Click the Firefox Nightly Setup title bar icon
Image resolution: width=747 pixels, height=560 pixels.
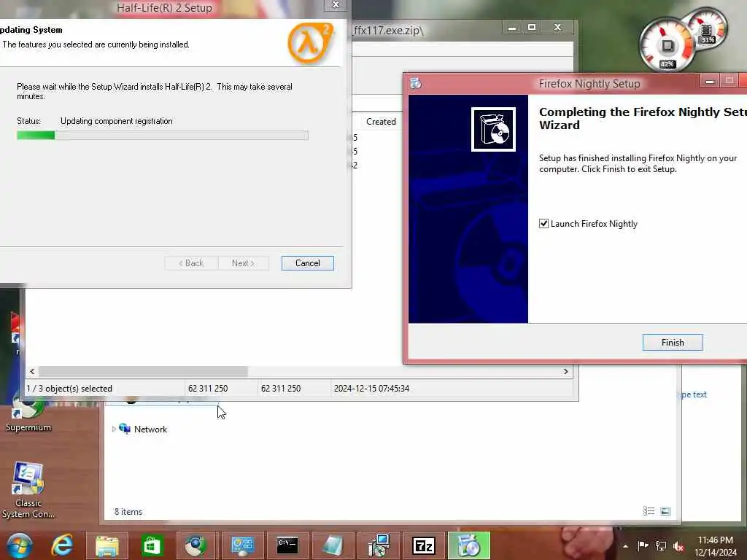416,83
